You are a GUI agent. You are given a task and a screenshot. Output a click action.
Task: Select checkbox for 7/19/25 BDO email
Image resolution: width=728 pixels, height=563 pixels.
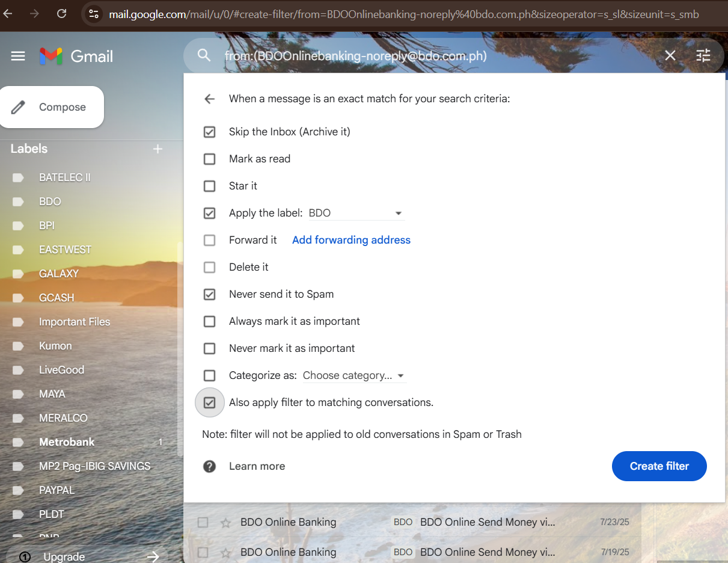coord(203,552)
